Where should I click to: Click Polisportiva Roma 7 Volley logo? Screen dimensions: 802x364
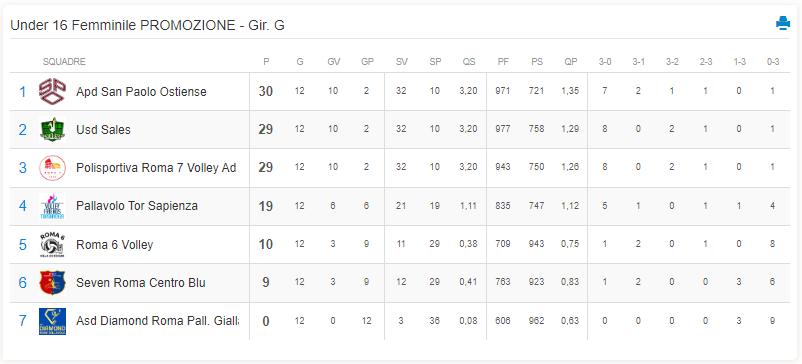pos(52,168)
